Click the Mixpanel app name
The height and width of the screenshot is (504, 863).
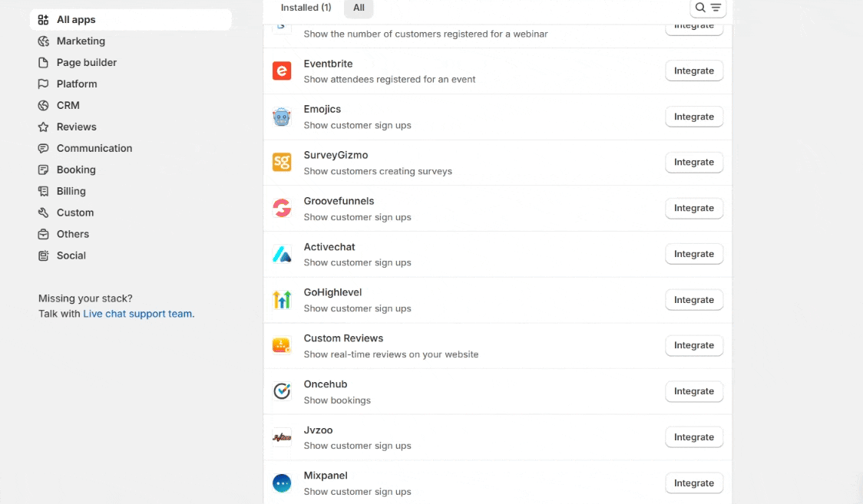point(326,476)
